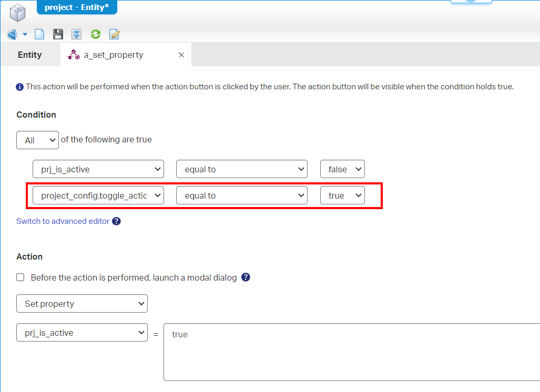
Task: Open the All condition match dropdown
Action: point(37,140)
